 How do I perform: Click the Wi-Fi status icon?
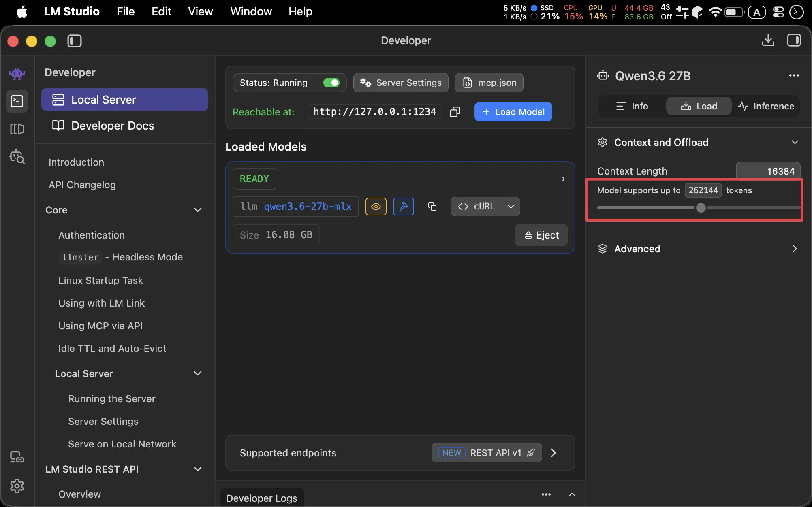click(715, 12)
